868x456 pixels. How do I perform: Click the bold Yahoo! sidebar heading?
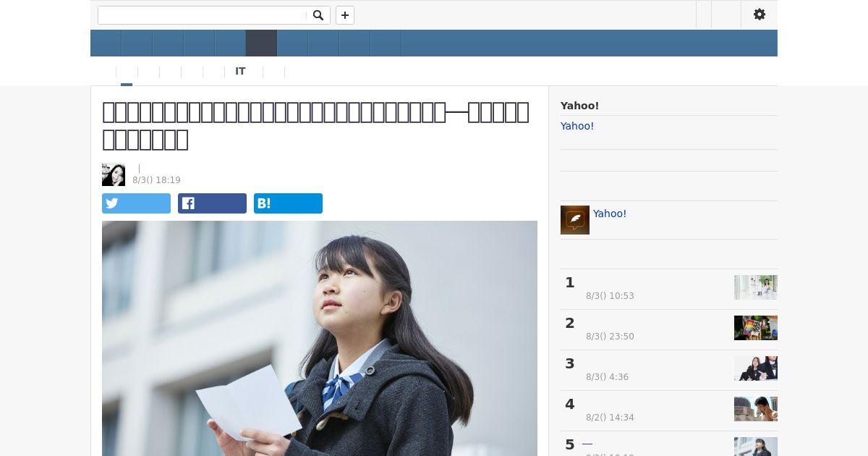click(x=579, y=106)
